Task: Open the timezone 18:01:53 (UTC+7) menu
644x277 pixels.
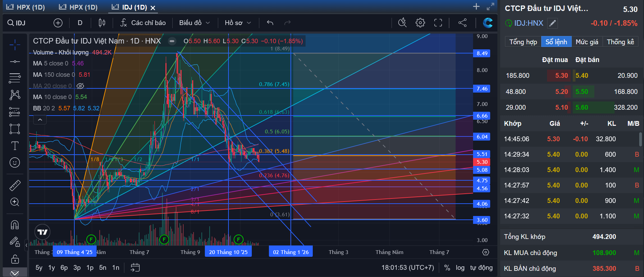Action: 408,268
